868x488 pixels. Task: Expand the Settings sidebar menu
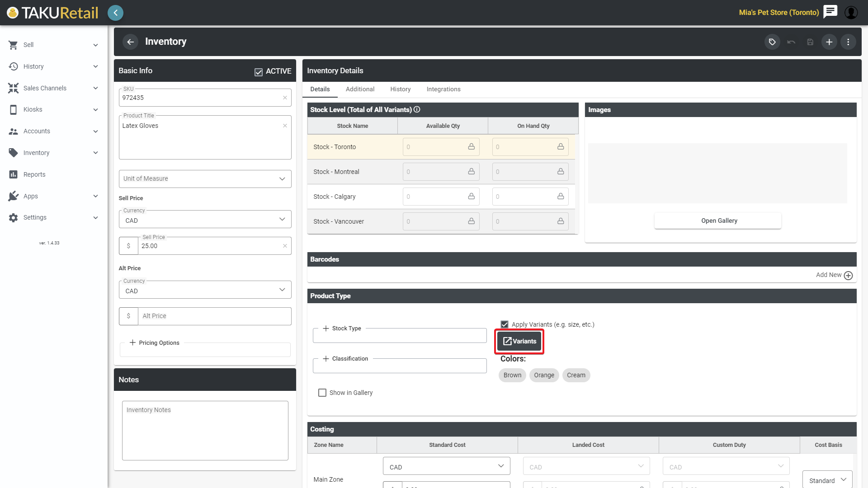53,217
